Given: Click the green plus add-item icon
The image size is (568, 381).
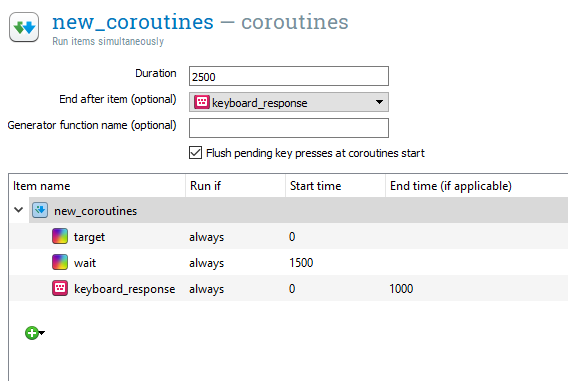Looking at the screenshot, I should (x=32, y=333).
